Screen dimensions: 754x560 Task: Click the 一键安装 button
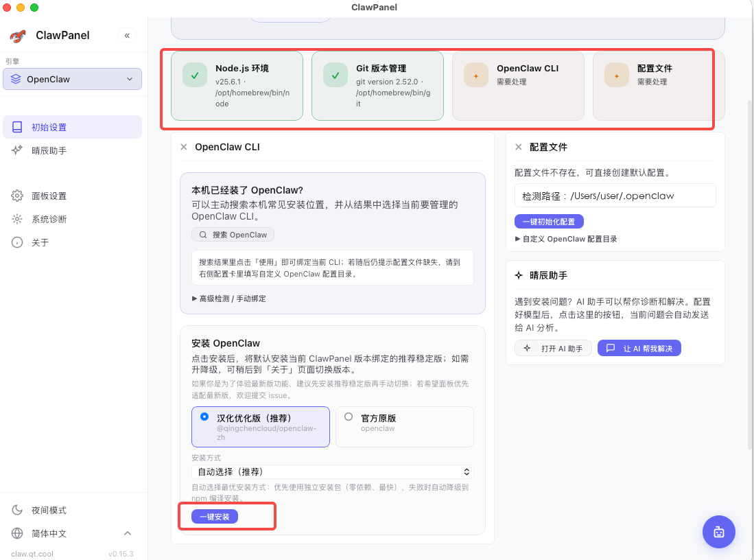(215, 517)
